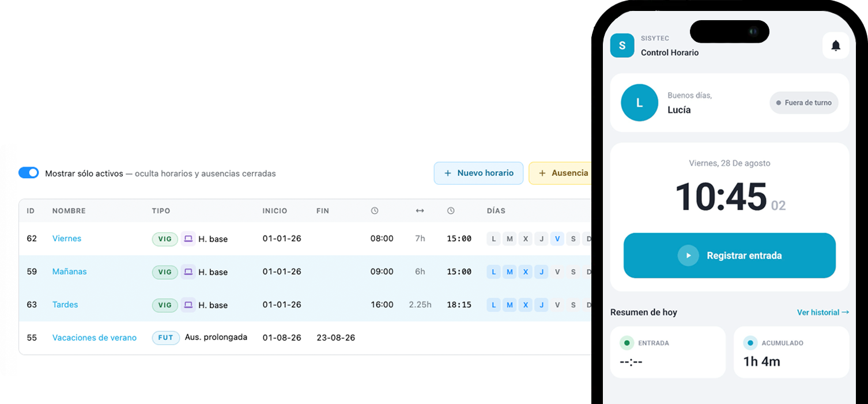The image size is (868, 404).
Task: Click the notification bell on the phone
Action: point(836,46)
